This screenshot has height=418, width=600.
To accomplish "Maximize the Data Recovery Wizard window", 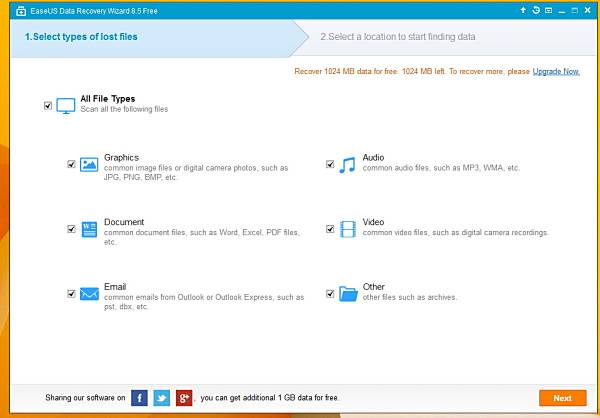I will 575,11.
